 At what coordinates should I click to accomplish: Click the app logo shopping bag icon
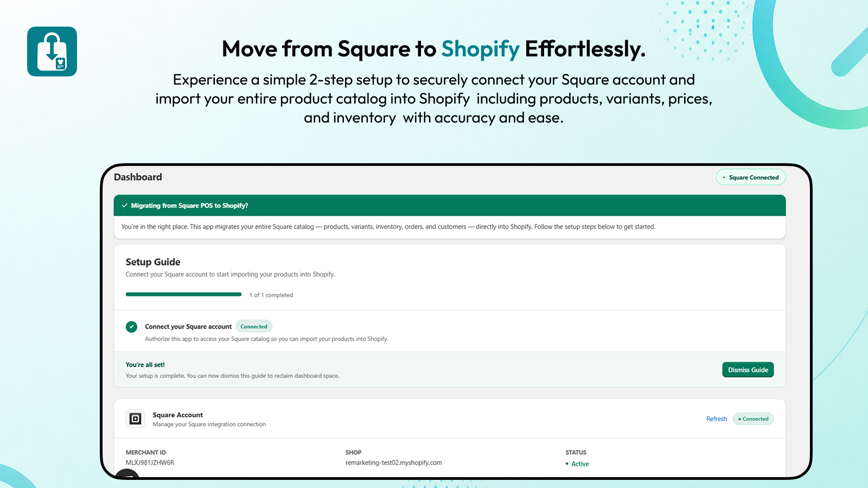click(52, 52)
